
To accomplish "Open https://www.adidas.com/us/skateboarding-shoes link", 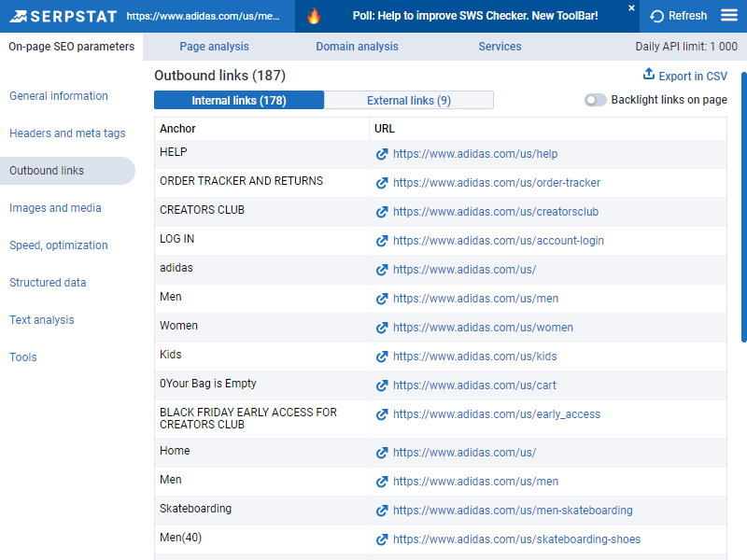I will [516, 539].
